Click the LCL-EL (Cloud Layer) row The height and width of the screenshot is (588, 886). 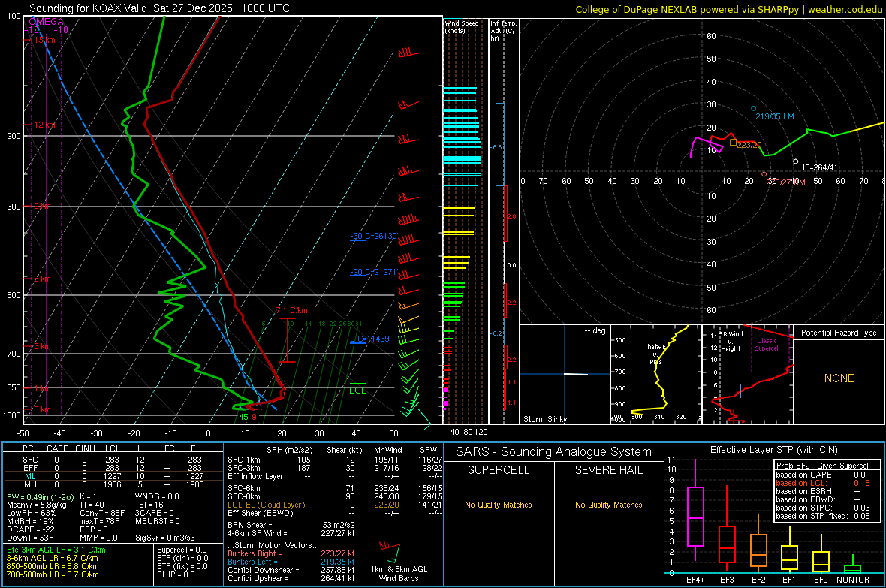[335, 505]
